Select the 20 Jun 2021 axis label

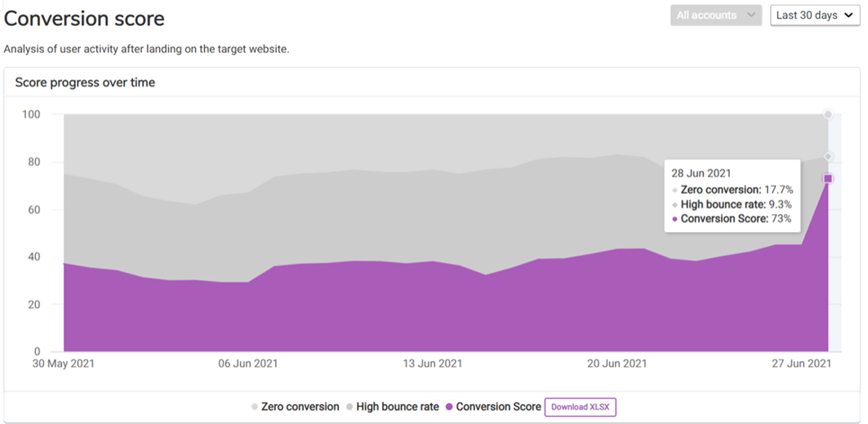pyautogui.click(x=617, y=364)
